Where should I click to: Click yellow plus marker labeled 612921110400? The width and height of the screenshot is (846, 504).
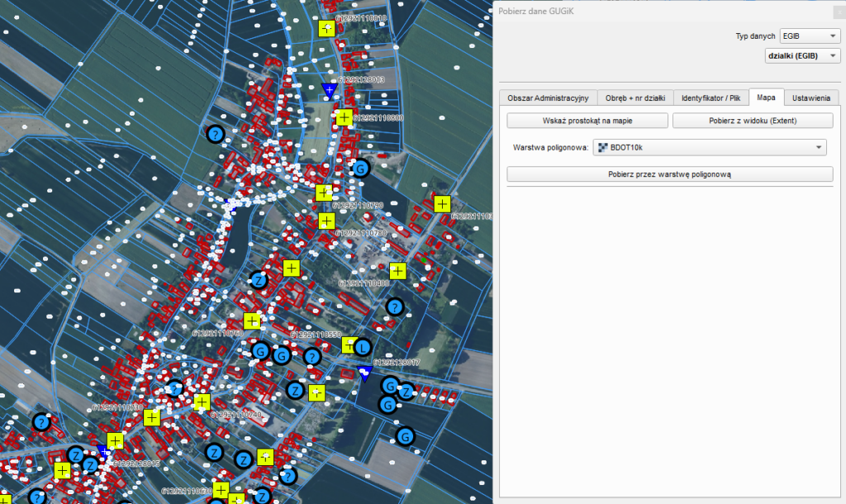click(x=397, y=271)
